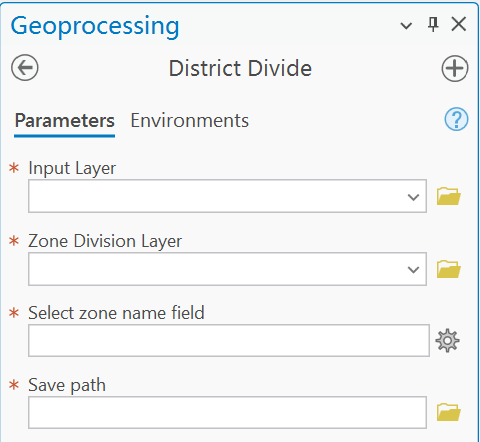Click the Select zone name field label

[116, 313]
